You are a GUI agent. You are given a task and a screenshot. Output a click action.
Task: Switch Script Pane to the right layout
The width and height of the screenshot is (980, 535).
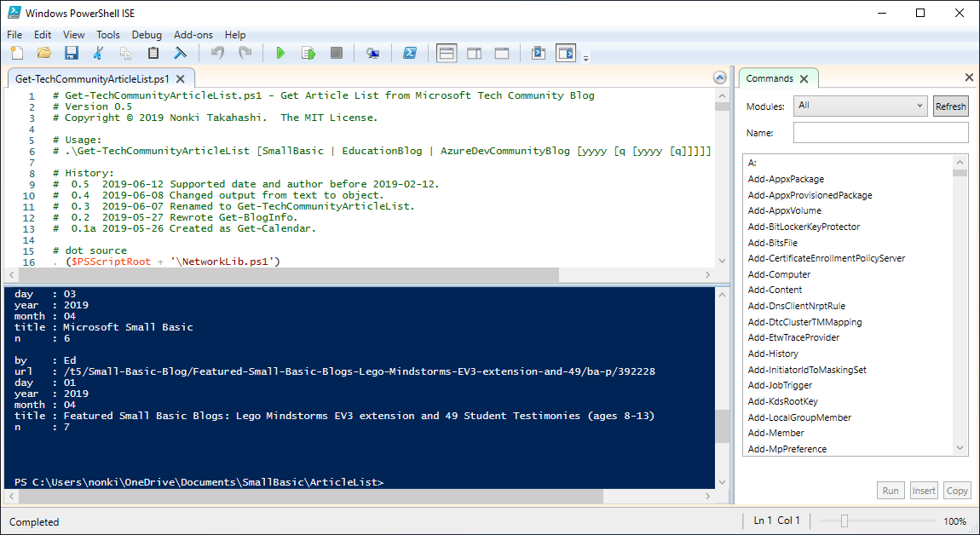click(473, 52)
